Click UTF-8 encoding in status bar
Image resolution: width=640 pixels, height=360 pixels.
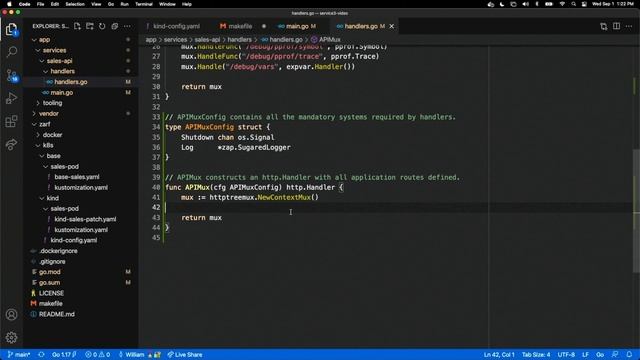(x=566, y=355)
